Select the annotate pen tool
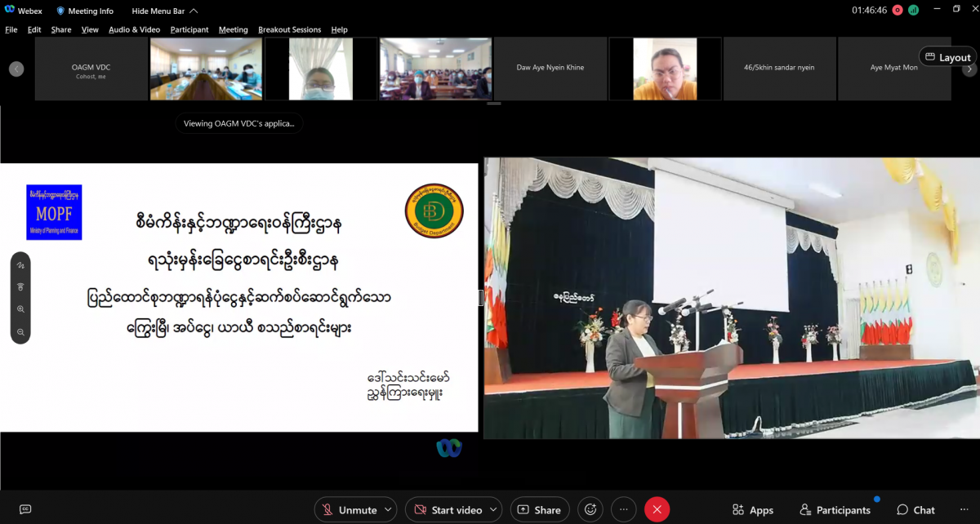This screenshot has height=524, width=980. [20, 266]
